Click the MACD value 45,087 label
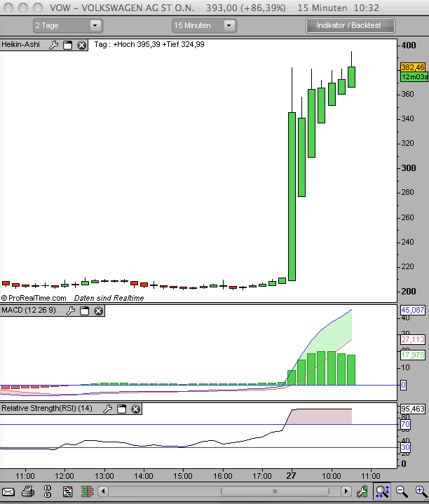This screenshot has width=429, height=504. (413, 310)
